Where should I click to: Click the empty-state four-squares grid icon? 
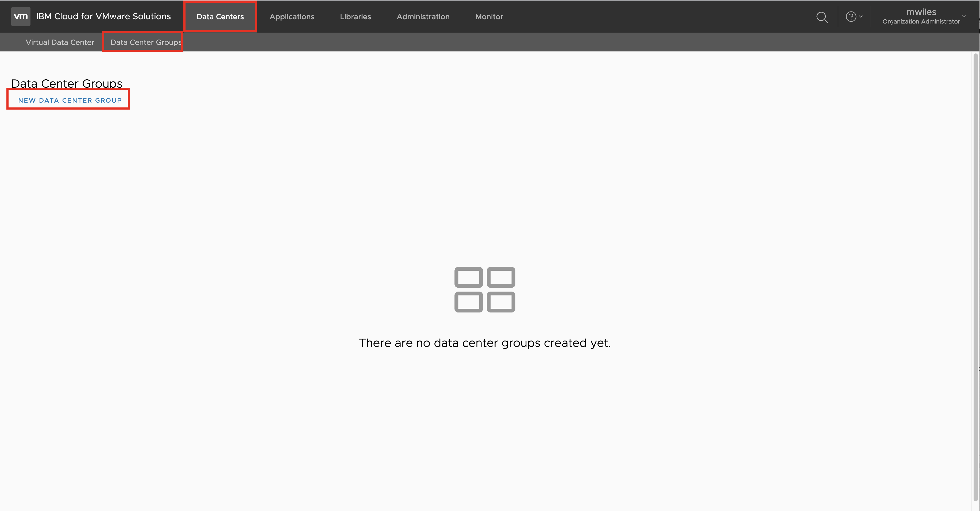point(485,290)
